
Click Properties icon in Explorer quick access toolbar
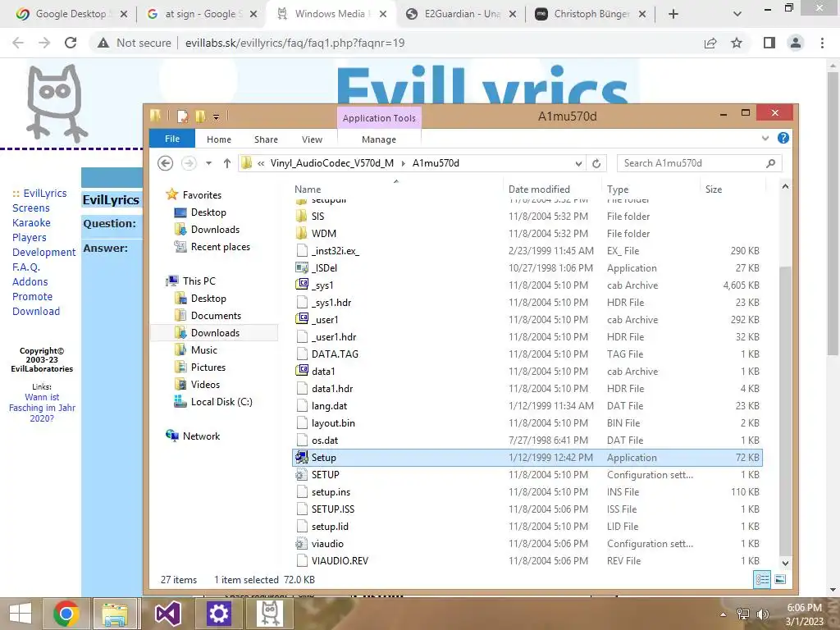click(183, 116)
